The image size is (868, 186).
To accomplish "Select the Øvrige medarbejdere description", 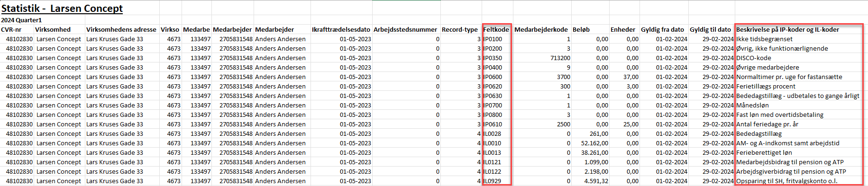I will [x=767, y=67].
